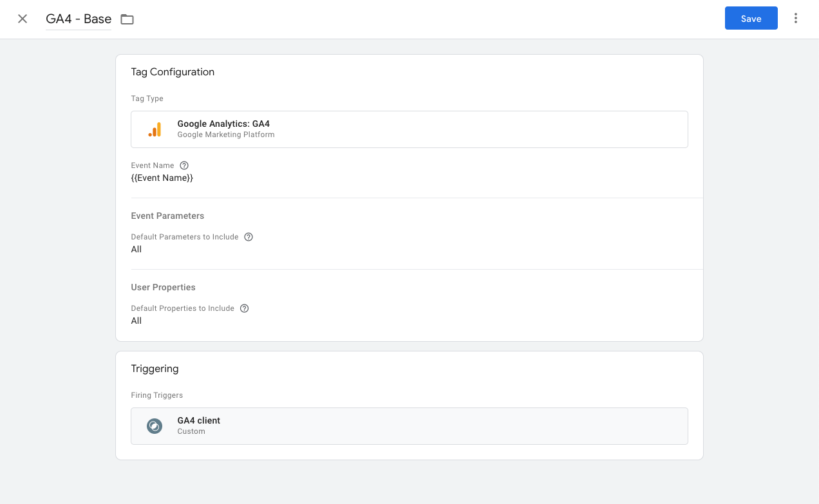Image resolution: width=819 pixels, height=504 pixels.
Task: Save the GA4 - Base tag
Action: pos(751,18)
